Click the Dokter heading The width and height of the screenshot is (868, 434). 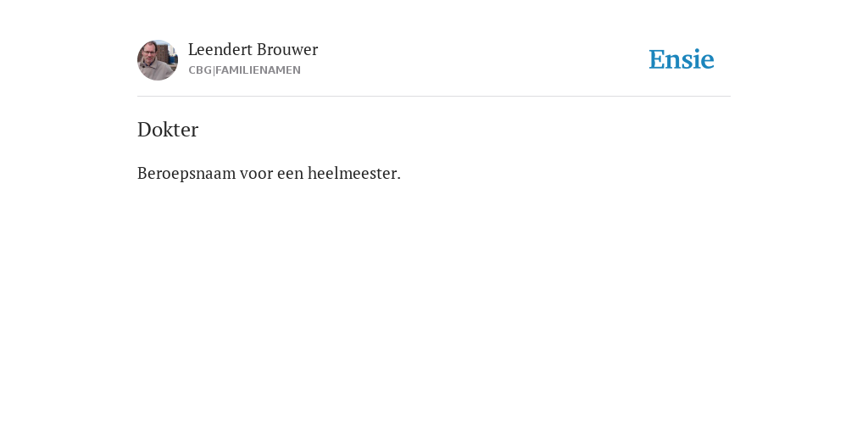click(168, 130)
